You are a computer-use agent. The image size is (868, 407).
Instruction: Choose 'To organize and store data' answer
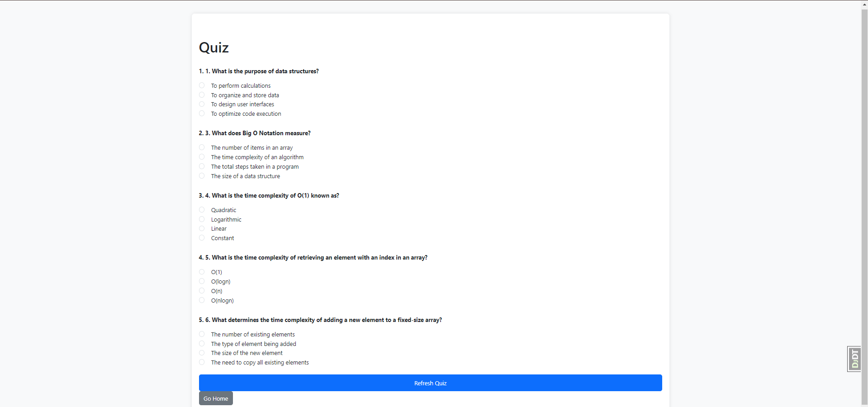[202, 95]
